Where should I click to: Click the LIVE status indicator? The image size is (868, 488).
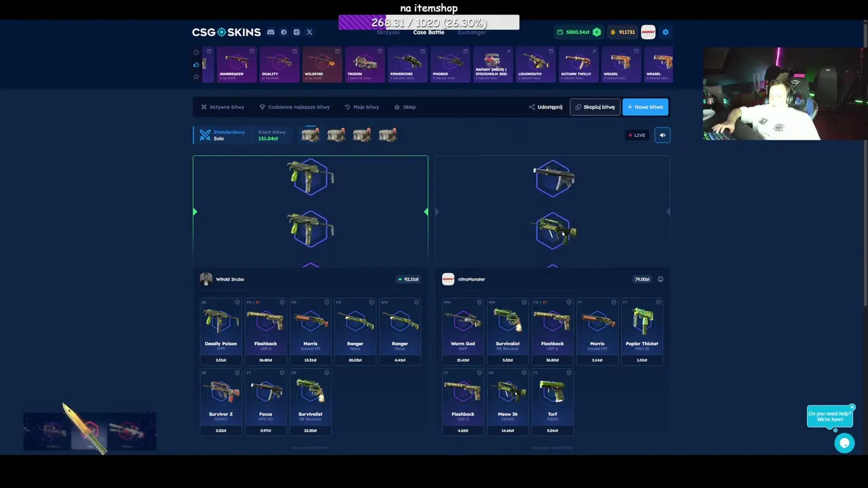[x=637, y=135]
